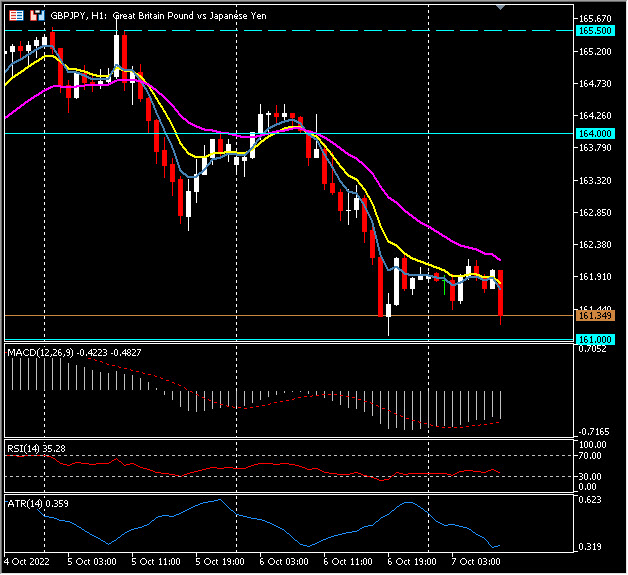Click the cyan dashed line at 165.500
The image size is (628, 575).
(300, 30)
